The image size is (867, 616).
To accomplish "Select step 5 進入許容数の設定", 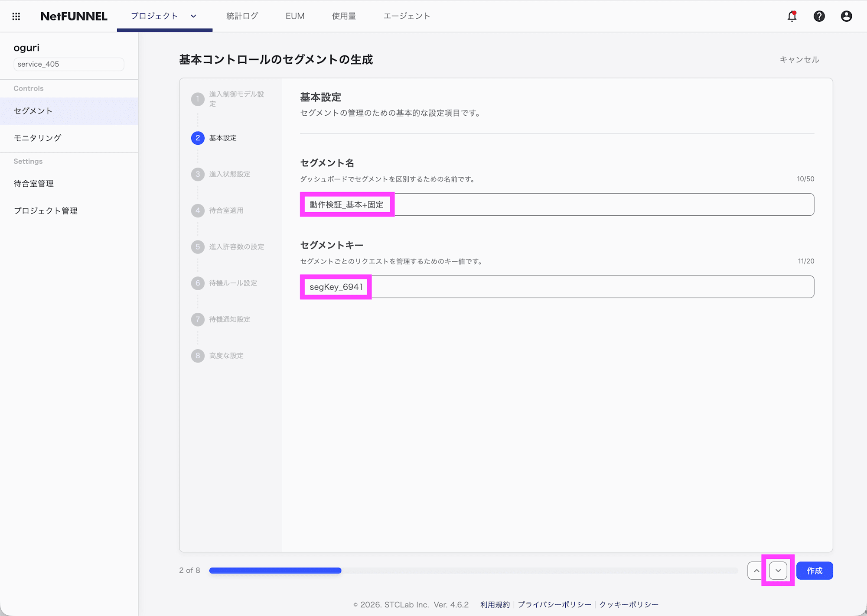I will 198,247.
